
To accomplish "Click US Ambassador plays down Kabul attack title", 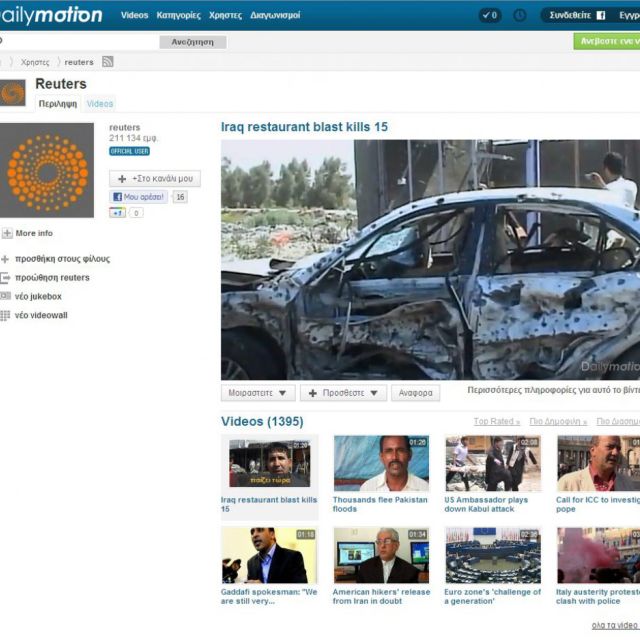I will (486, 504).
